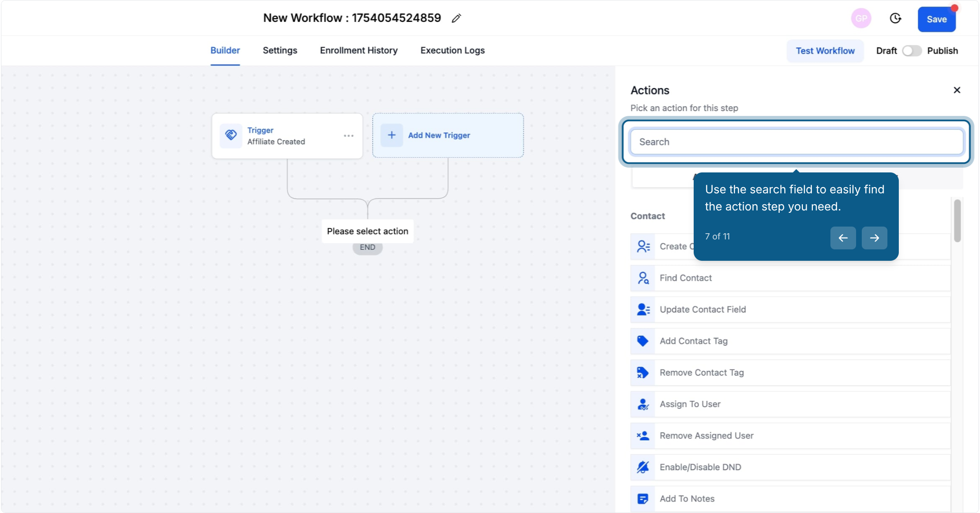The width and height of the screenshot is (980, 513).
Task: Choose Find Contact action text
Action: (686, 278)
